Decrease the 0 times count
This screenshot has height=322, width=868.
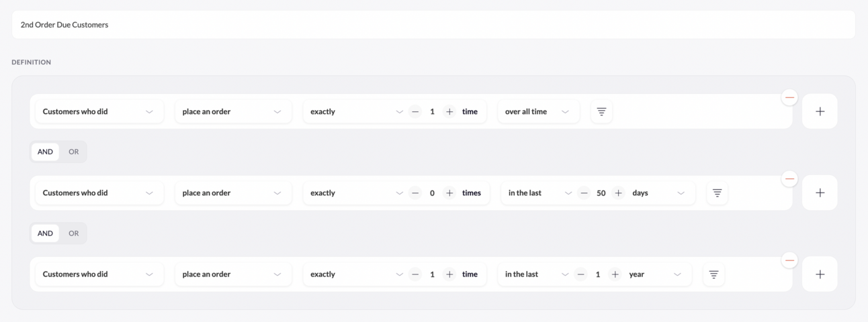tap(415, 193)
